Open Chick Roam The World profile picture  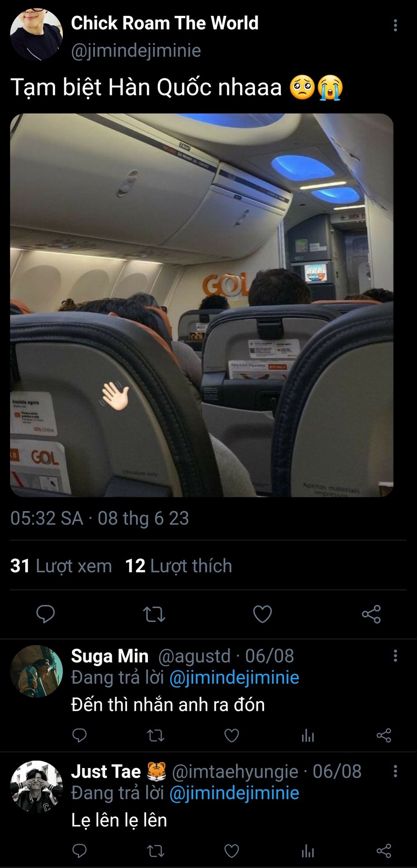(x=36, y=34)
